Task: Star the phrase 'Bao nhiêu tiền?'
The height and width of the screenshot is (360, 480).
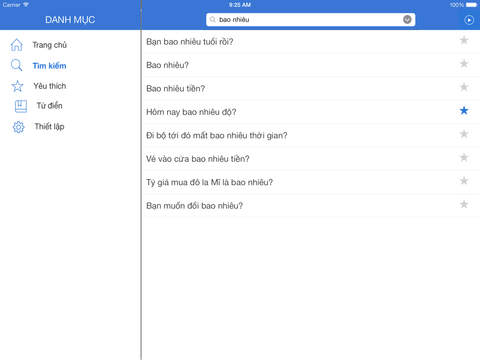Action: click(x=464, y=87)
